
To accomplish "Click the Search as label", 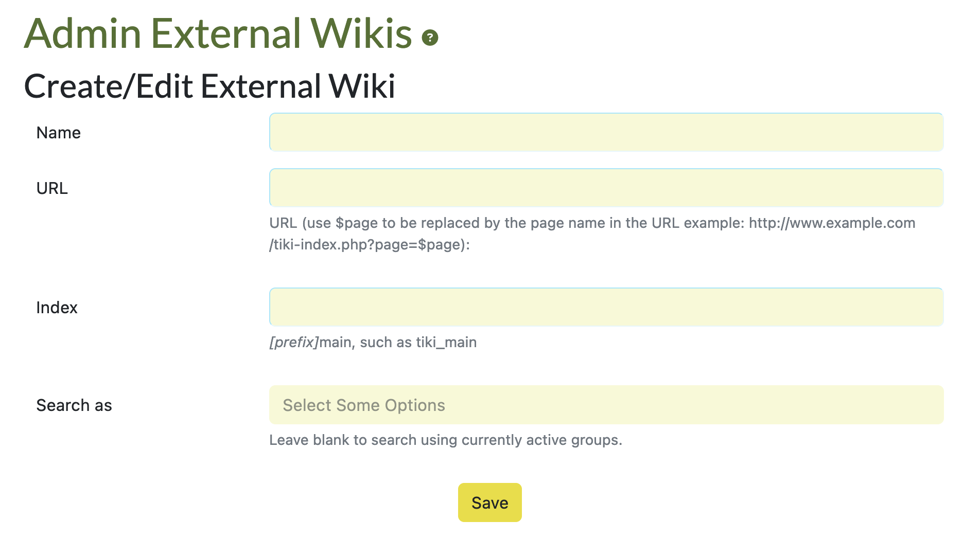I will point(74,405).
